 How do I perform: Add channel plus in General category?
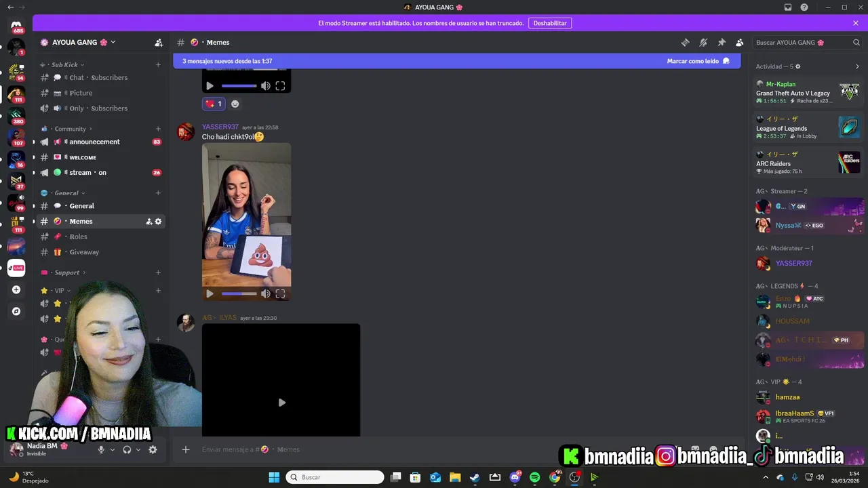point(158,193)
